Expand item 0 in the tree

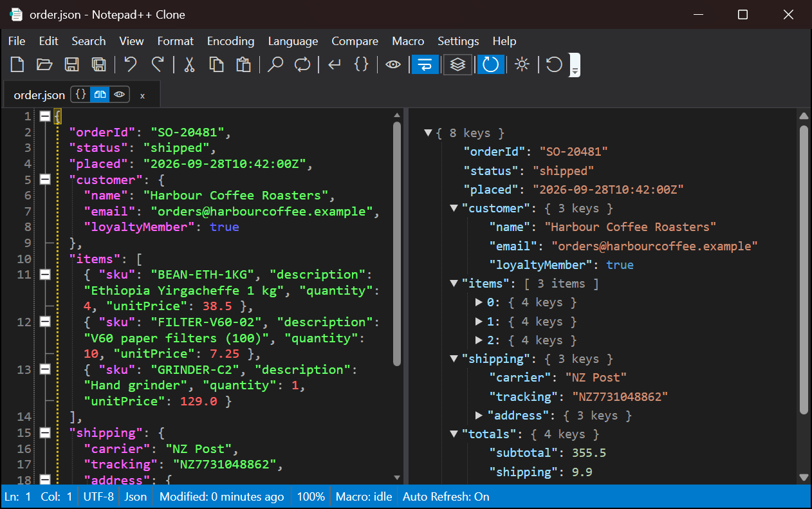(x=479, y=302)
